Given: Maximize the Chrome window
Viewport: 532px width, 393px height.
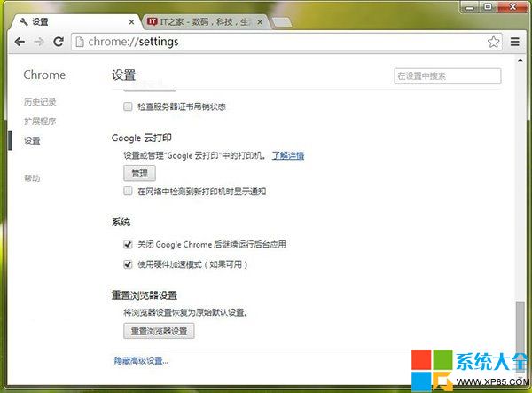Looking at the screenshot, I should pos(488,7).
